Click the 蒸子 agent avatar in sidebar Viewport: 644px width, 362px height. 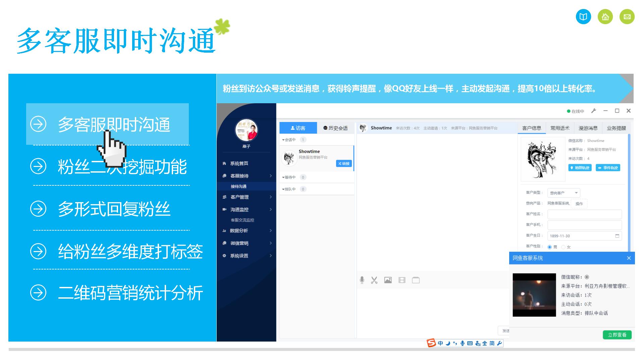pyautogui.click(x=246, y=130)
